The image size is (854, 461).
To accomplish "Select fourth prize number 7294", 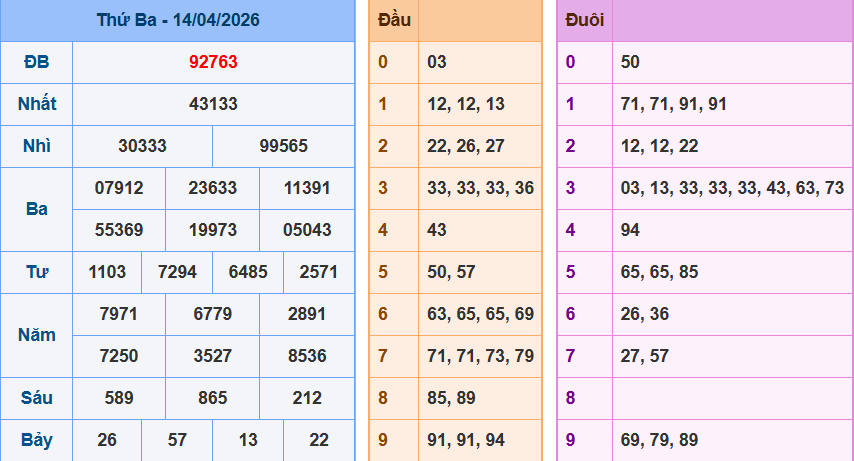I will tap(177, 272).
